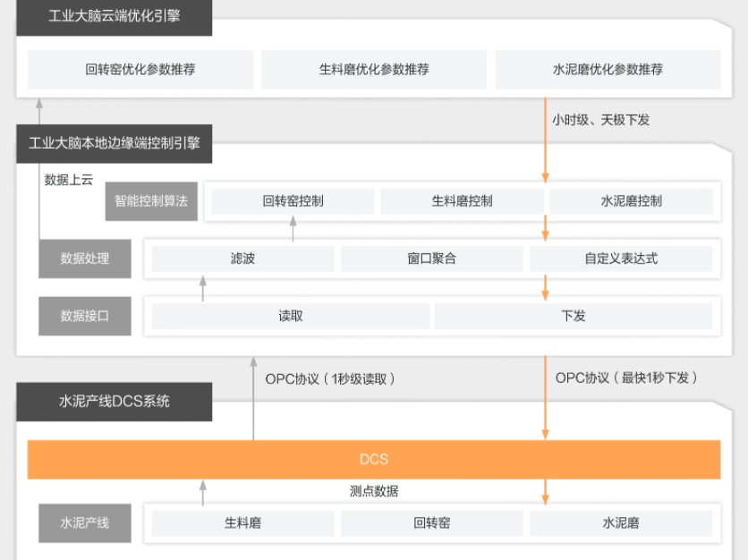Viewport: 748px width, 560px height.
Task: Click the 水泥产线DCS系统 header
Action: coord(114,402)
